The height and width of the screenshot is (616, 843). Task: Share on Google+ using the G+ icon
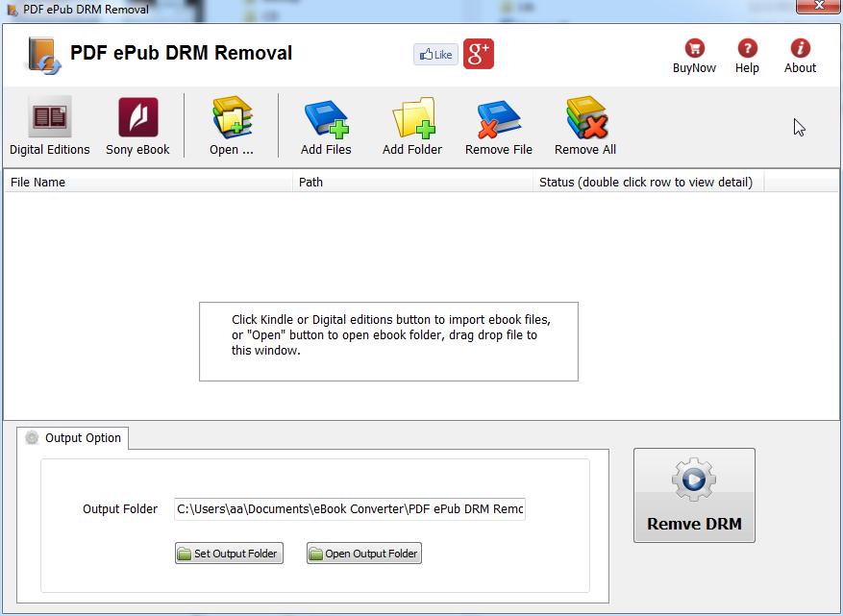[477, 54]
